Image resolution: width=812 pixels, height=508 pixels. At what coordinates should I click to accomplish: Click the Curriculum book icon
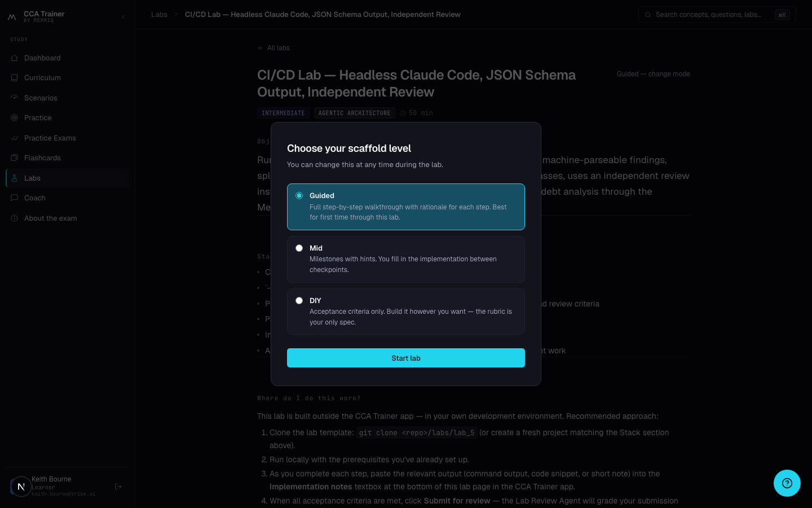click(x=15, y=78)
